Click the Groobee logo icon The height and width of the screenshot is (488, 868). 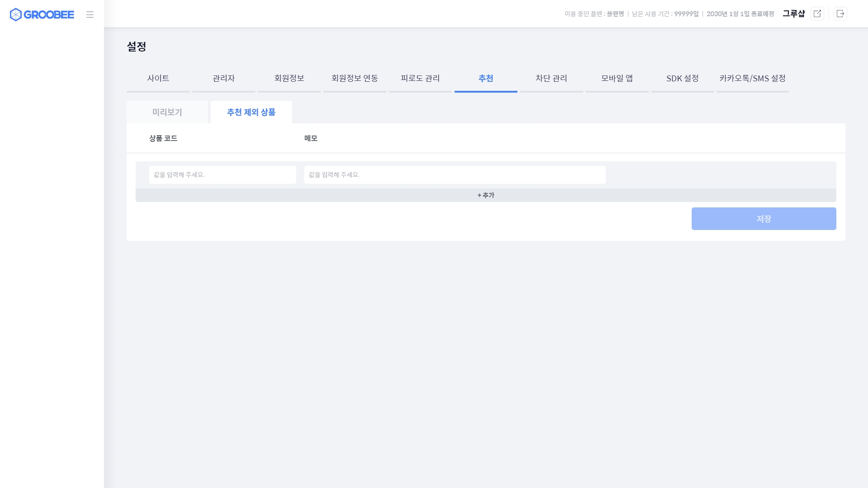pos(16,14)
